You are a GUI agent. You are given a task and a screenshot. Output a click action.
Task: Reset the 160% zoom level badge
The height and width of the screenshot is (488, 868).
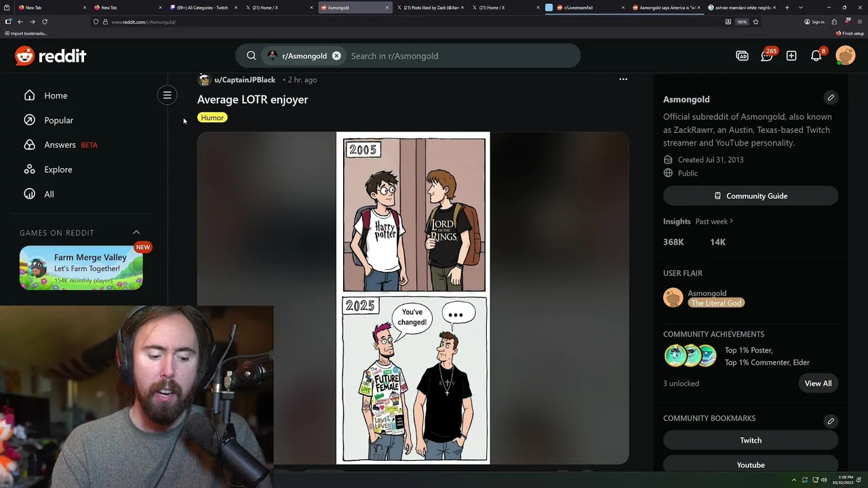(742, 22)
